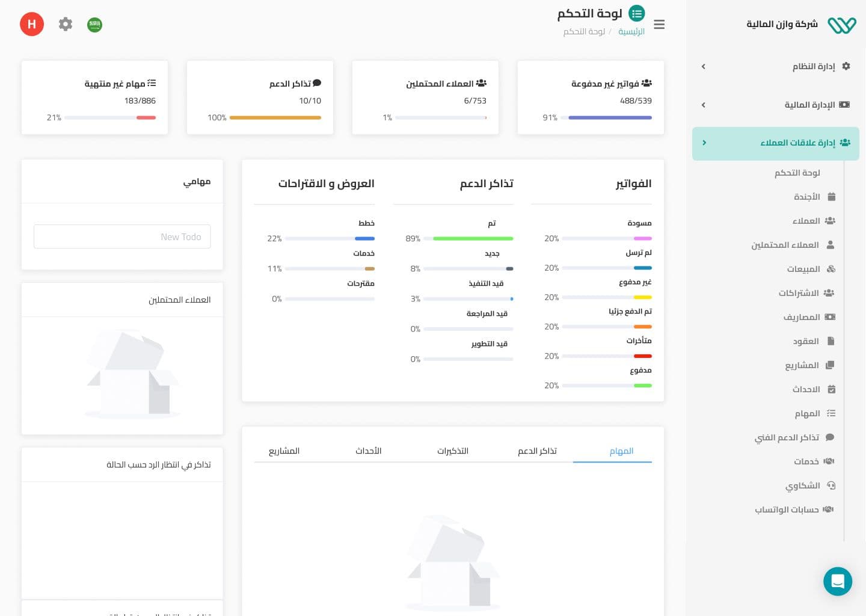Switch to the تذاكر الدعم tab

(537, 451)
